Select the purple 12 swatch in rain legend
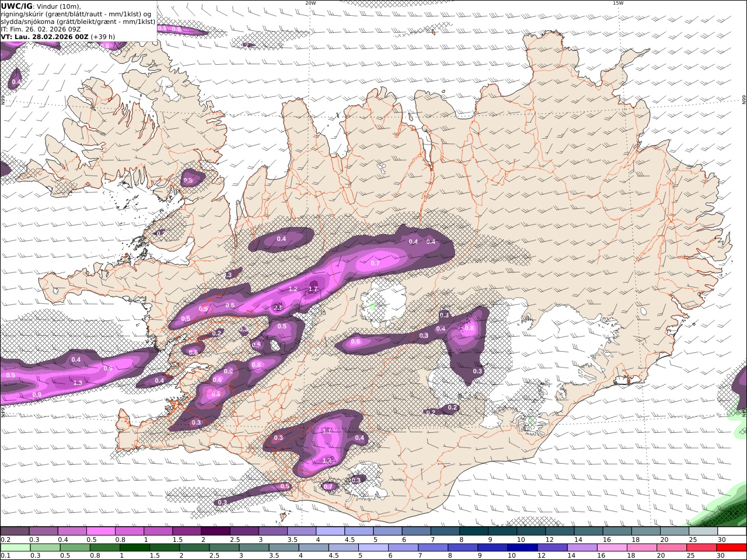747x560 pixels. [x=551, y=547]
